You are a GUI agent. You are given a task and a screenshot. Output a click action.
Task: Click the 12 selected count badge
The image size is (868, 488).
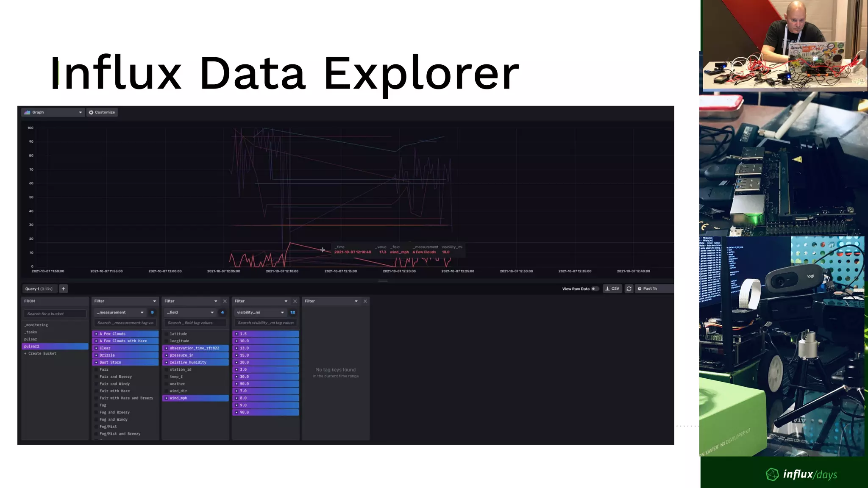tap(292, 313)
